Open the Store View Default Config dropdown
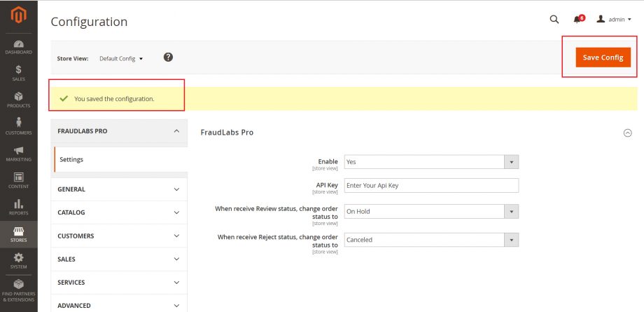Screen dimensions: 644x312 point(121,58)
